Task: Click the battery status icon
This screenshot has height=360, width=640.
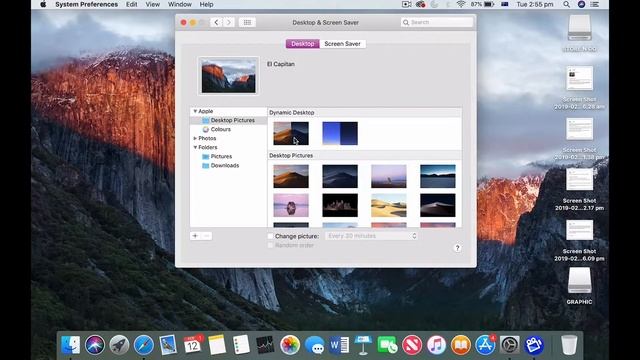Action: pyautogui.click(x=489, y=4)
